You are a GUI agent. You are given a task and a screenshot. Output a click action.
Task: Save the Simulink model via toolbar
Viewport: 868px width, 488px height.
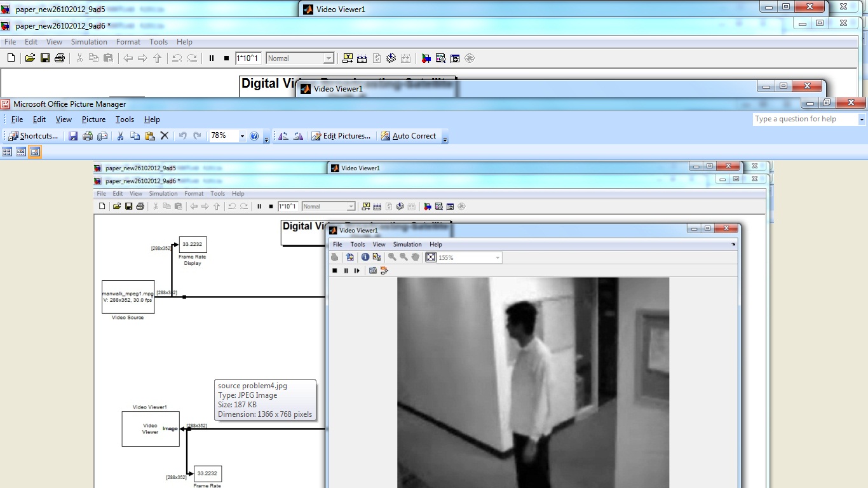tap(45, 58)
